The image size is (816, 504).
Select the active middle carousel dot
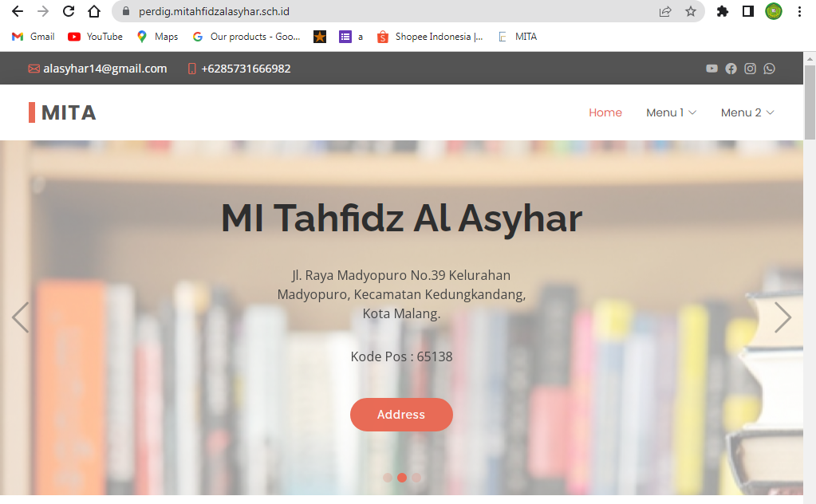click(402, 478)
